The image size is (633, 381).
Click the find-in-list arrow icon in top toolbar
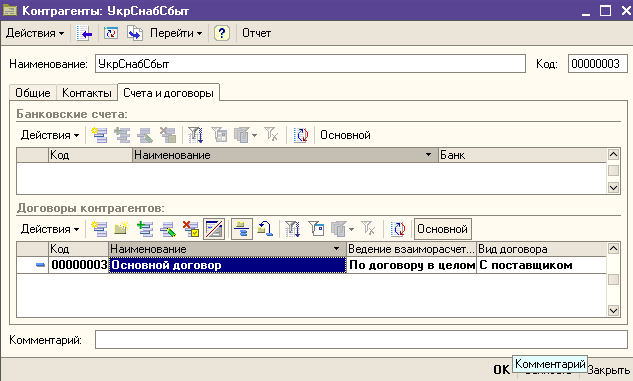pyautogui.click(x=84, y=33)
